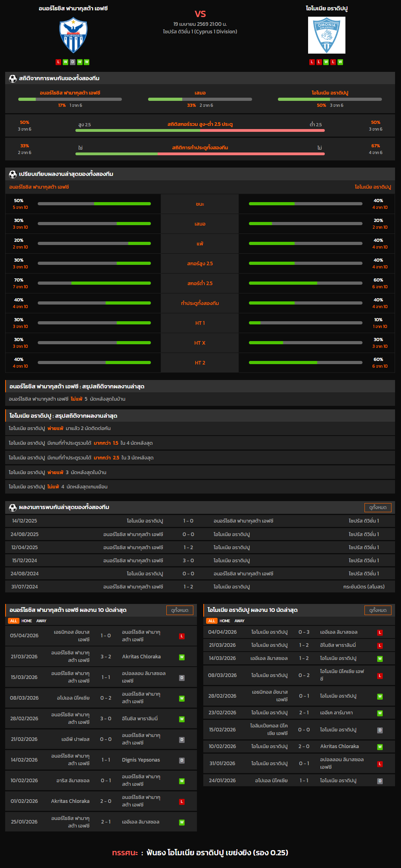Select AWAY tab in Omonia last 10 matches
The width and height of the screenshot is (401, 868).
(239, 621)
